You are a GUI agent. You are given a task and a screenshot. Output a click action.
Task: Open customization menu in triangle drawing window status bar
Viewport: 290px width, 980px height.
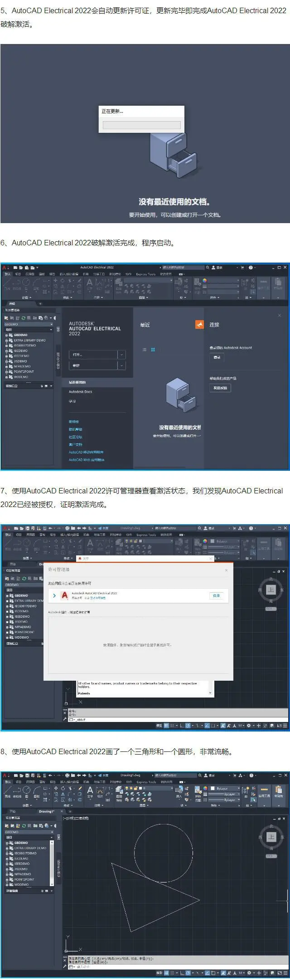[285, 973]
